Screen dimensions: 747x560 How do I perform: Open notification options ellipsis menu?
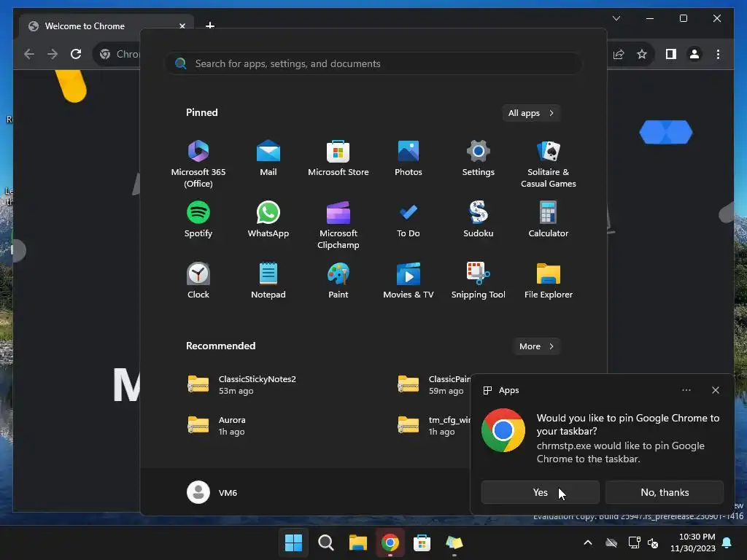686,390
